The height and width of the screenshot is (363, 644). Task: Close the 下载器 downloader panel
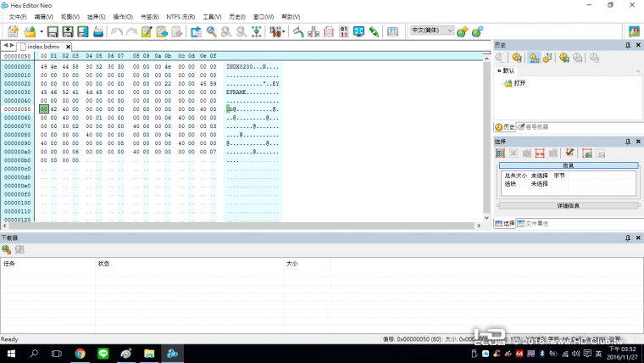pos(638,237)
